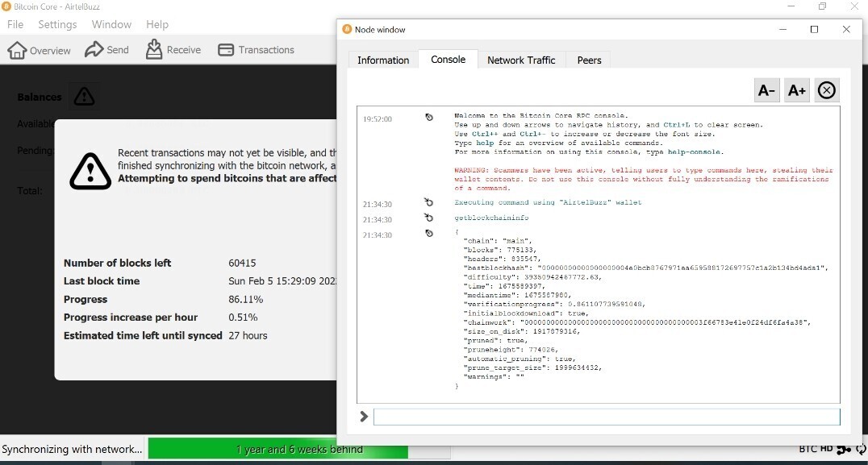Click the 'Synchronizing with network...' status text
The height and width of the screenshot is (465, 868).
pos(72,449)
